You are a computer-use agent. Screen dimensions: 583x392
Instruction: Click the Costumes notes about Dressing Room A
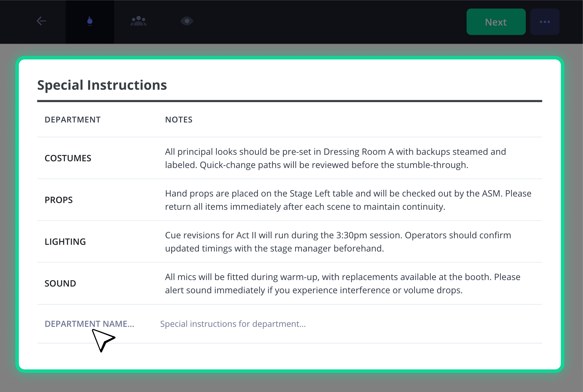335,158
